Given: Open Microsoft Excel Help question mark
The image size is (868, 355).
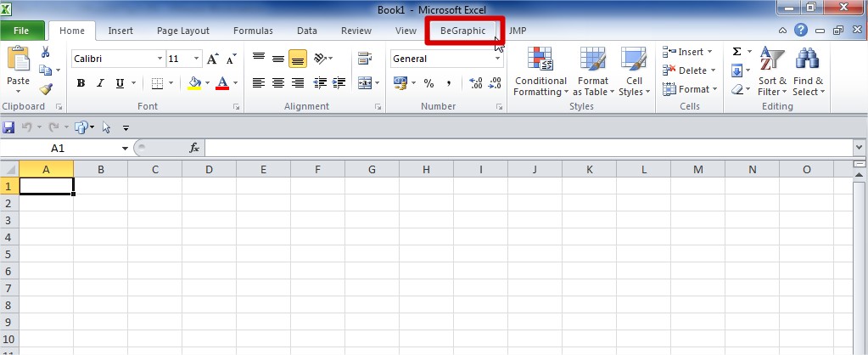Looking at the screenshot, I should [x=801, y=31].
